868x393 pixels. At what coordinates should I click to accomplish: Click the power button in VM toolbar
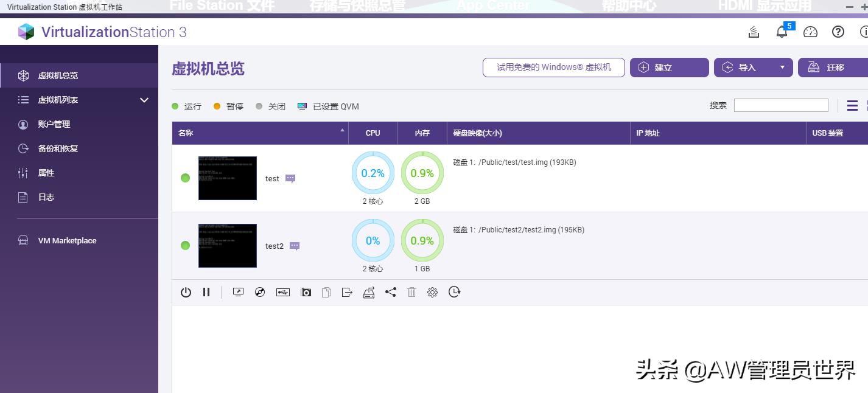[x=186, y=293]
